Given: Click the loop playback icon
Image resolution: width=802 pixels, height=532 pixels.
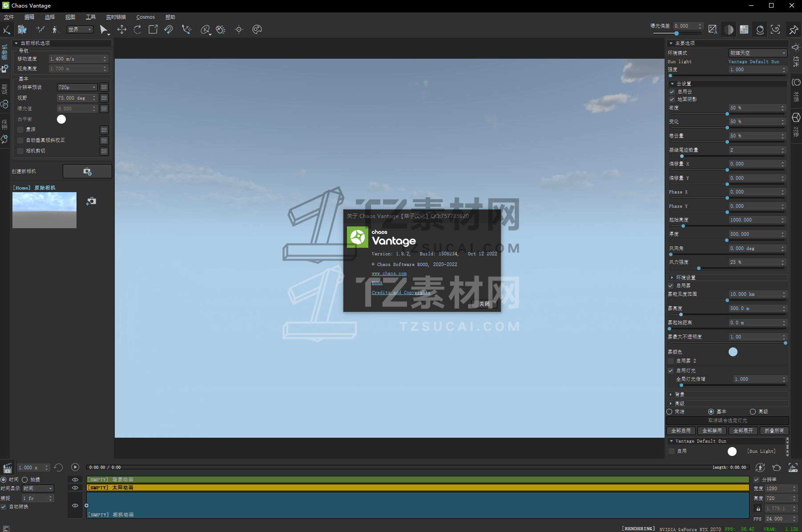Looking at the screenshot, I should 58,468.
